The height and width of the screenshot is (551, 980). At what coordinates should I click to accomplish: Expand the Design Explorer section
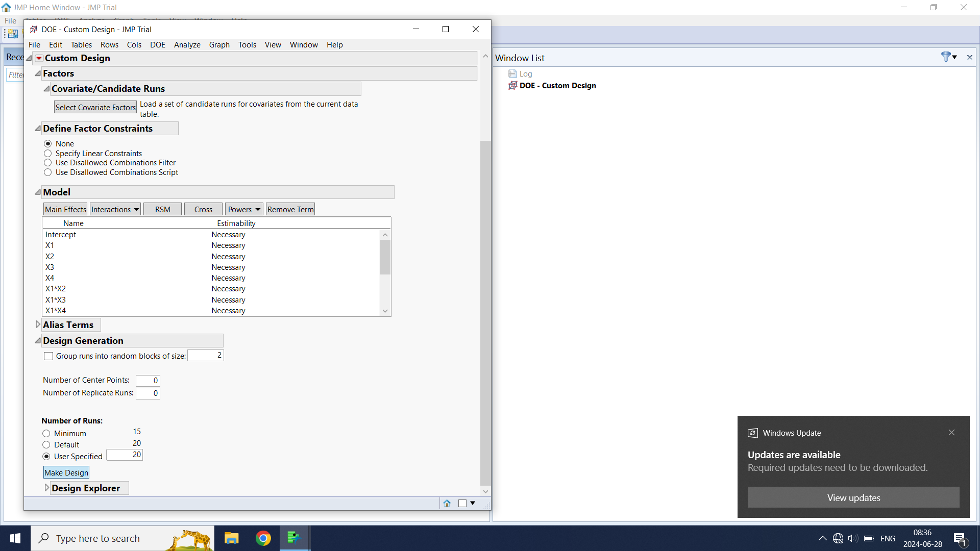pos(46,488)
